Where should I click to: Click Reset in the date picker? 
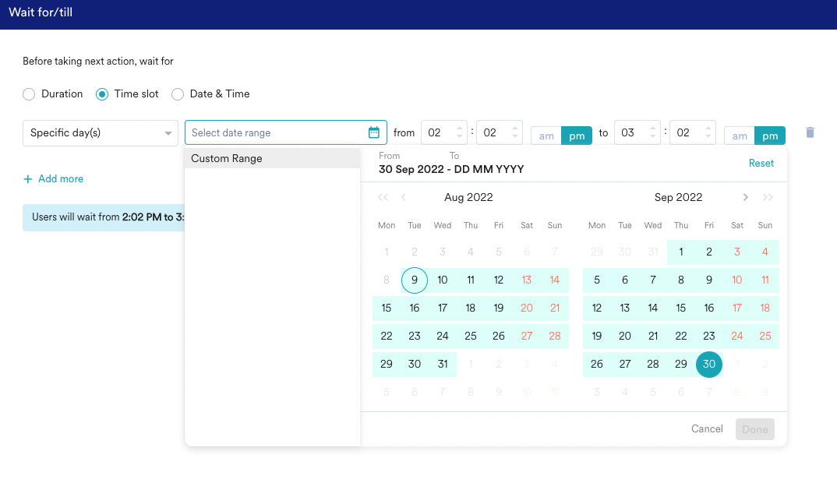click(x=761, y=163)
